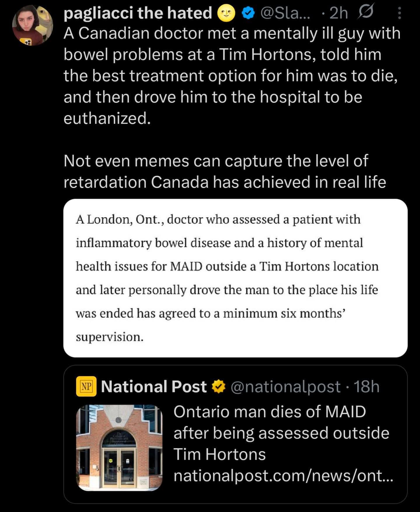The image size is (420, 512).
Task: Open the 2h timestamp of the tweet
Action: (x=338, y=13)
